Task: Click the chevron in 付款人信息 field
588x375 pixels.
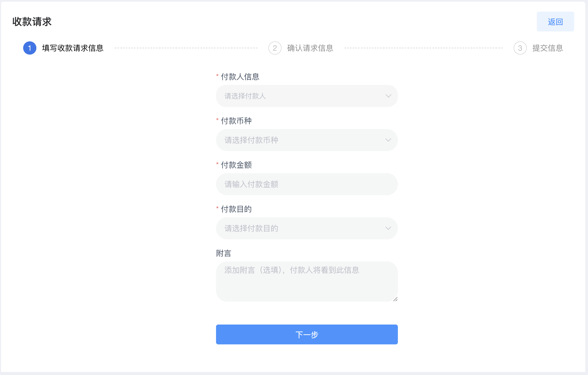Action: (x=388, y=96)
